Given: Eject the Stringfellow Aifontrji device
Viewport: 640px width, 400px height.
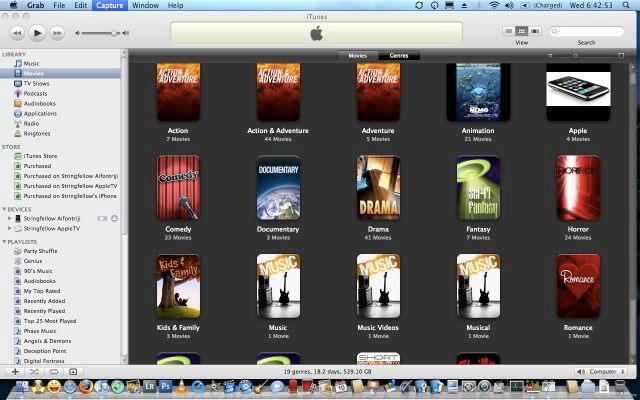Looking at the screenshot, I should tap(114, 218).
